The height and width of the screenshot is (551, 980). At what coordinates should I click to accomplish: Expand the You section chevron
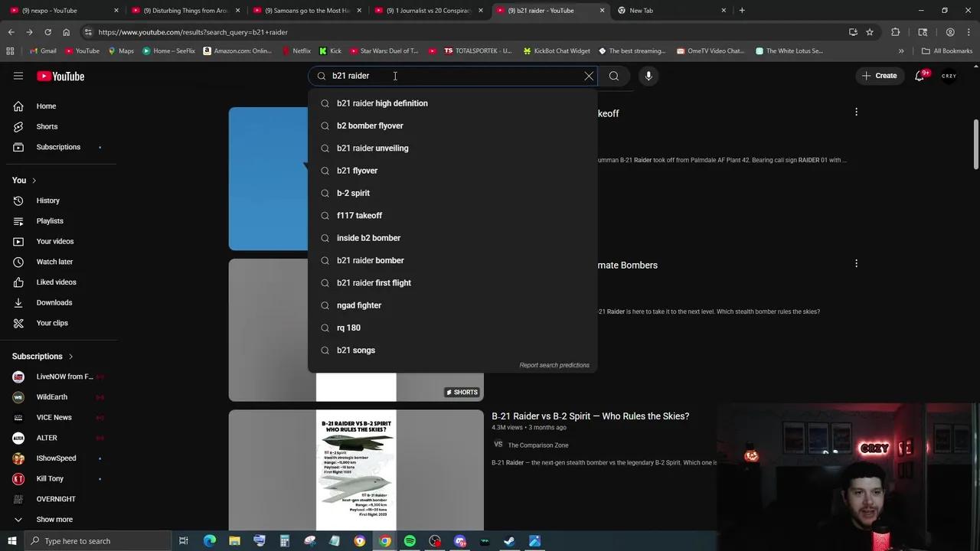pos(34,181)
